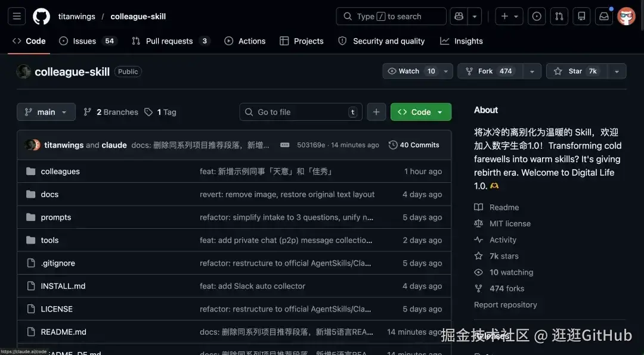Open the .gitignore file

(x=58, y=263)
